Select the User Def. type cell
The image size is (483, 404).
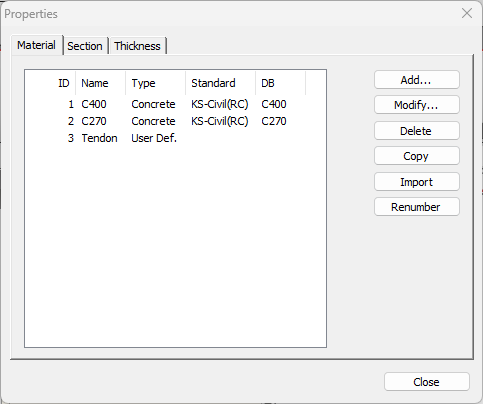pos(154,138)
